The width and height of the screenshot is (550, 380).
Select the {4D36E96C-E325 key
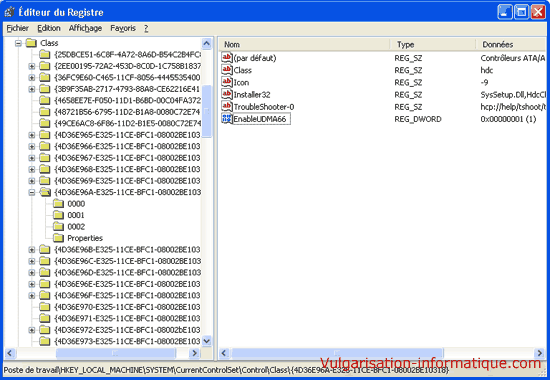[x=127, y=261]
